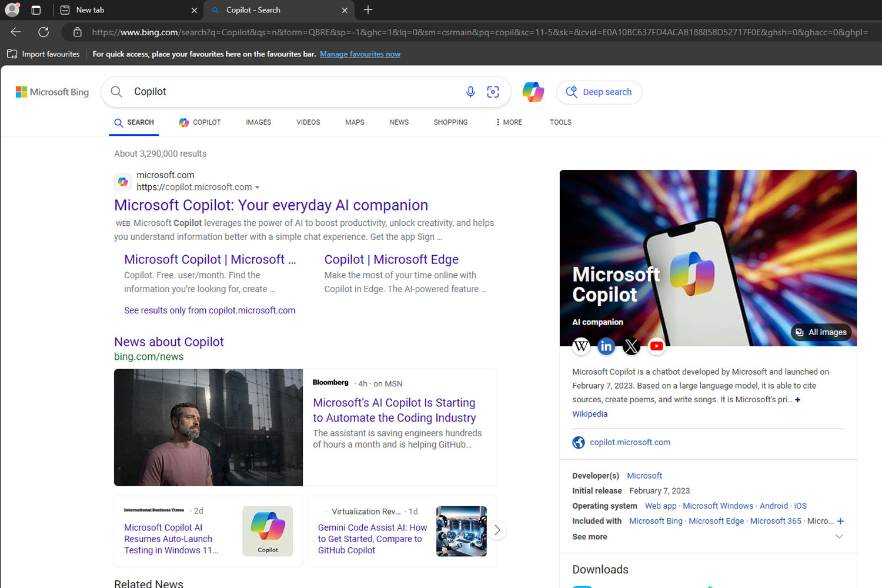
Task: Open the colorful Copilot icon beside search box
Action: tap(533, 92)
